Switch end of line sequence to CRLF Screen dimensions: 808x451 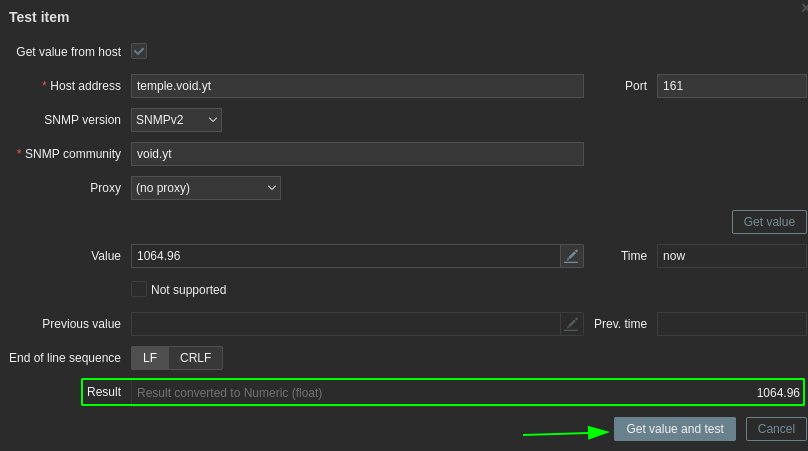click(x=195, y=358)
